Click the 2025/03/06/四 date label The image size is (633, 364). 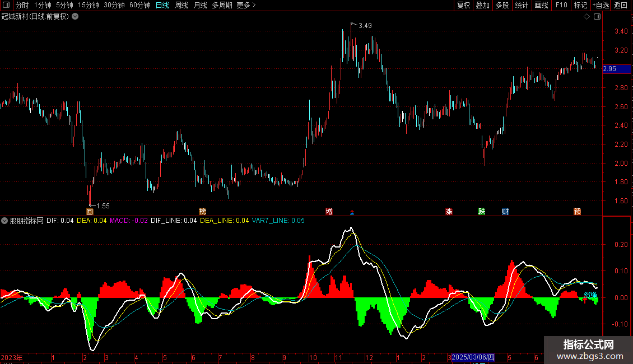click(x=473, y=357)
